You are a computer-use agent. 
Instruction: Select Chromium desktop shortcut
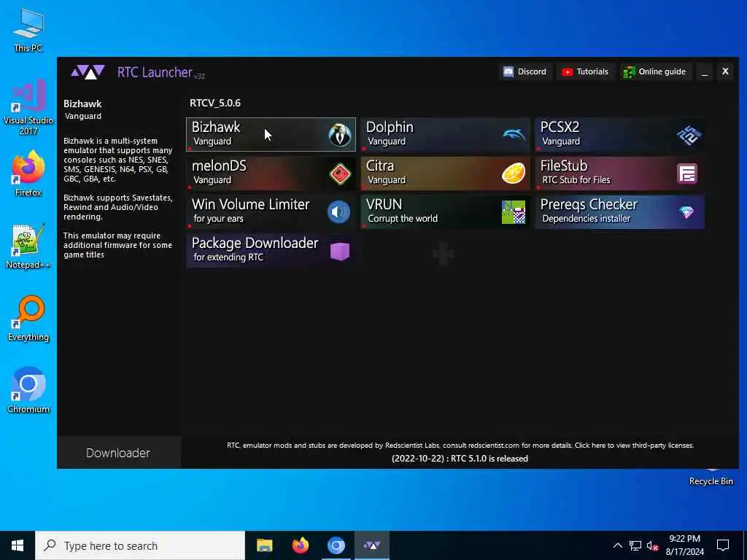pyautogui.click(x=28, y=391)
